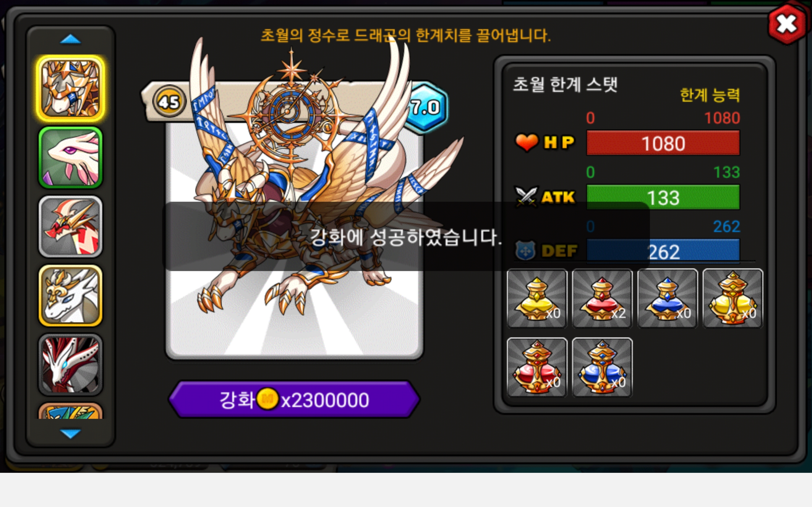Choose the golden armored dragon portrait
Image resolution: width=812 pixels, height=507 pixels.
pos(70,88)
